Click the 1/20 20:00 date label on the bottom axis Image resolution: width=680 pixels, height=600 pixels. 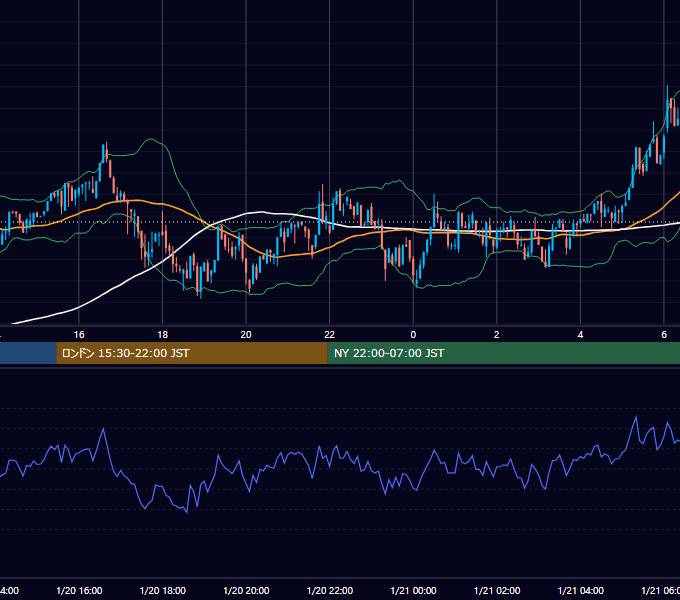point(246,590)
